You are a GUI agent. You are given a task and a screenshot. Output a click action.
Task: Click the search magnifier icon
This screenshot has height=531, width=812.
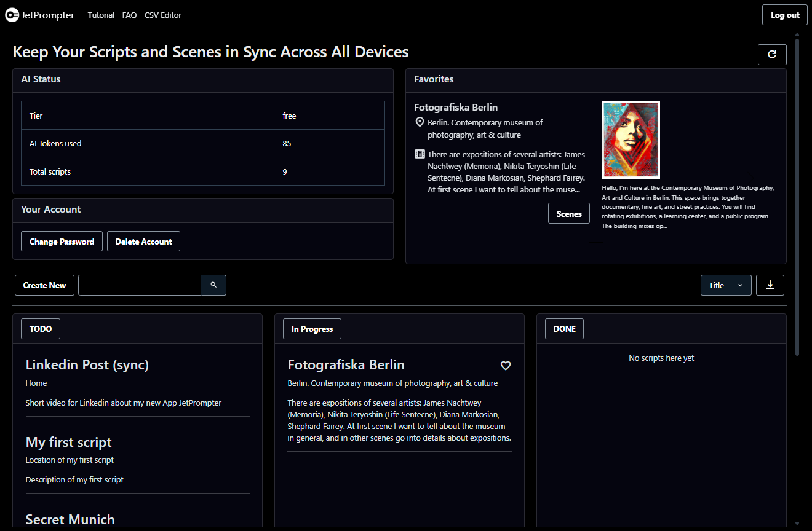click(213, 285)
